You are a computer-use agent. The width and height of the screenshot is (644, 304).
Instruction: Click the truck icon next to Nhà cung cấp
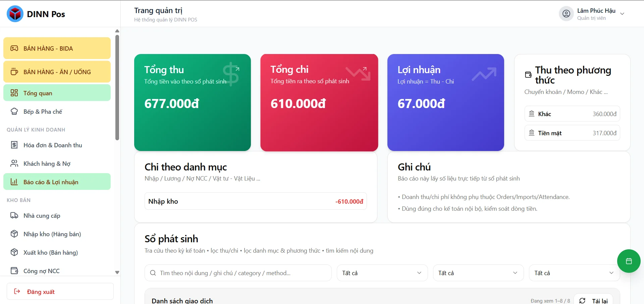click(x=14, y=215)
